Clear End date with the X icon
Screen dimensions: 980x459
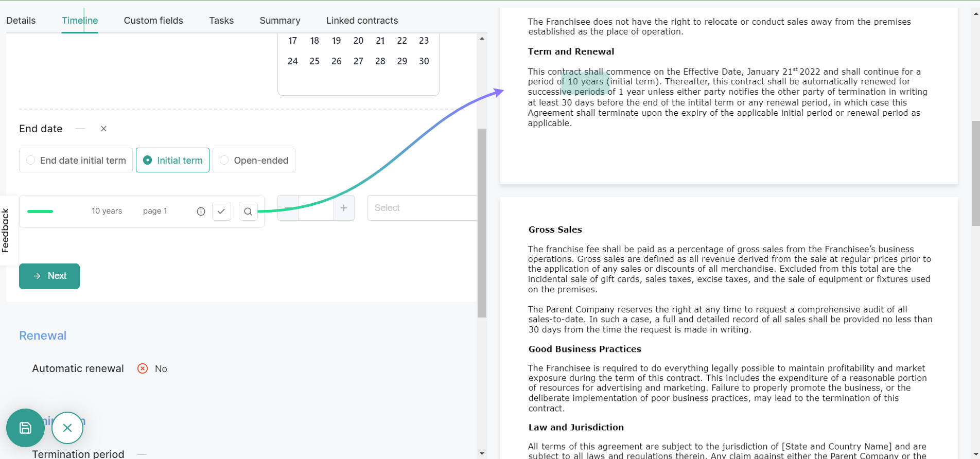coord(103,129)
